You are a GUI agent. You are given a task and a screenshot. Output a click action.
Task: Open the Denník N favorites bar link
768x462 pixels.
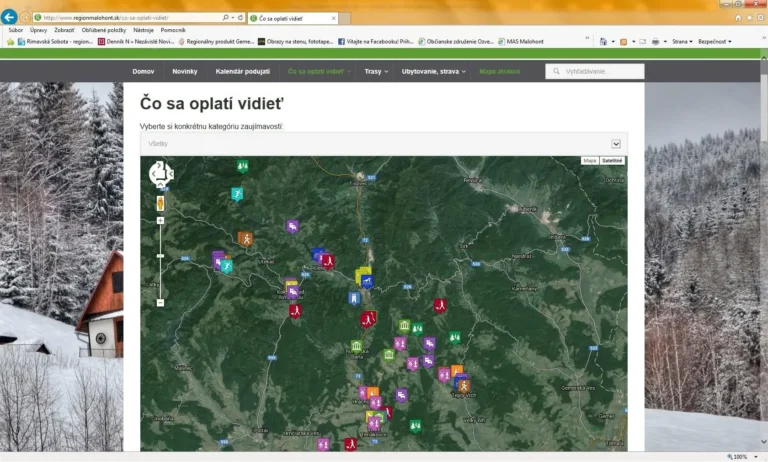pos(136,42)
